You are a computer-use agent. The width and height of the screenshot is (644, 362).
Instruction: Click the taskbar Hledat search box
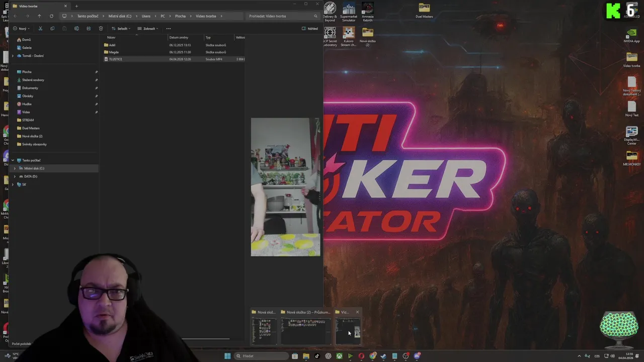click(x=261, y=356)
